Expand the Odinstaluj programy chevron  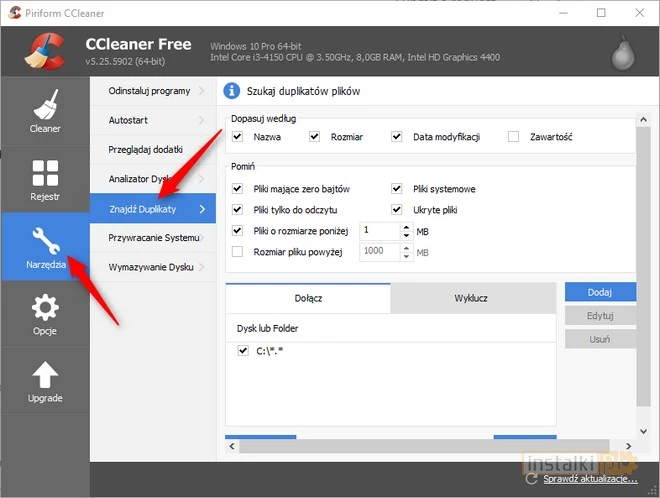(x=202, y=92)
